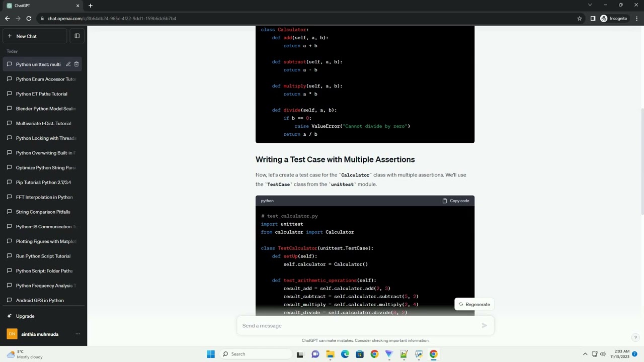Bookmark this page with star icon

pyautogui.click(x=580, y=19)
